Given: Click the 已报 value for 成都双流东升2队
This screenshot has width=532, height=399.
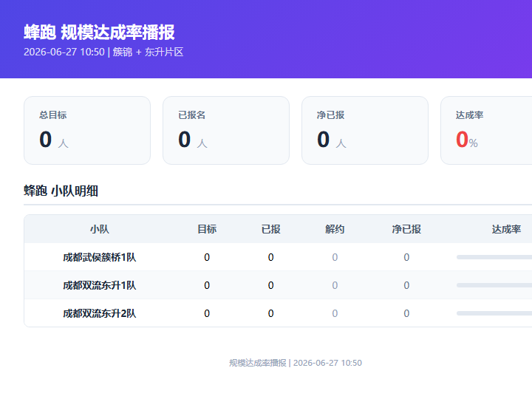Looking at the screenshot, I should (270, 313).
